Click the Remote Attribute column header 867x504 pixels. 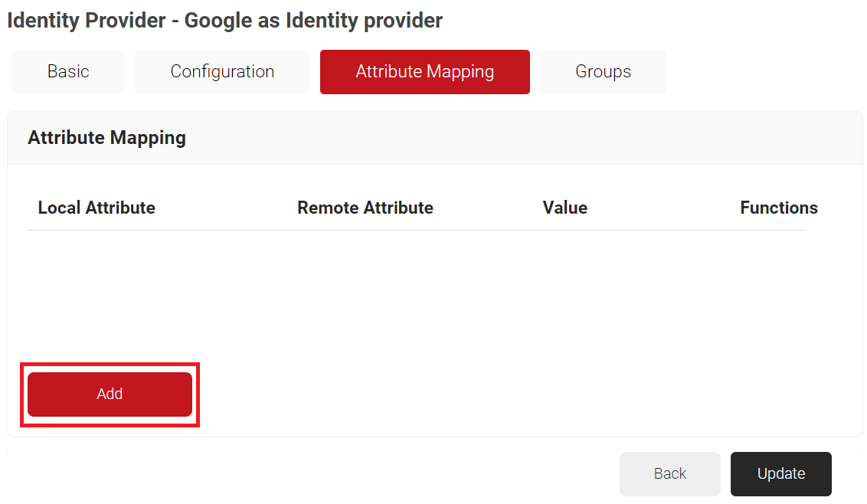click(365, 208)
